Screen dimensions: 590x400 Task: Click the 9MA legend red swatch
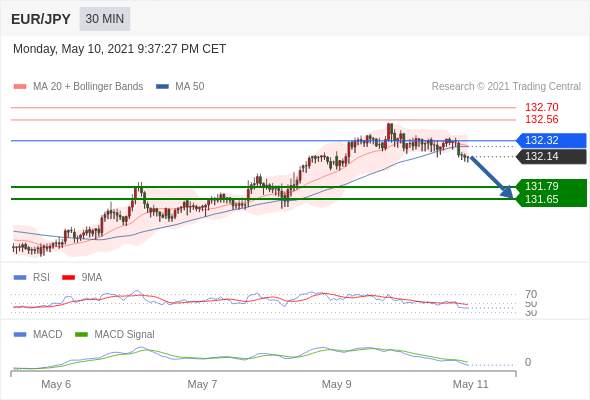click(68, 278)
